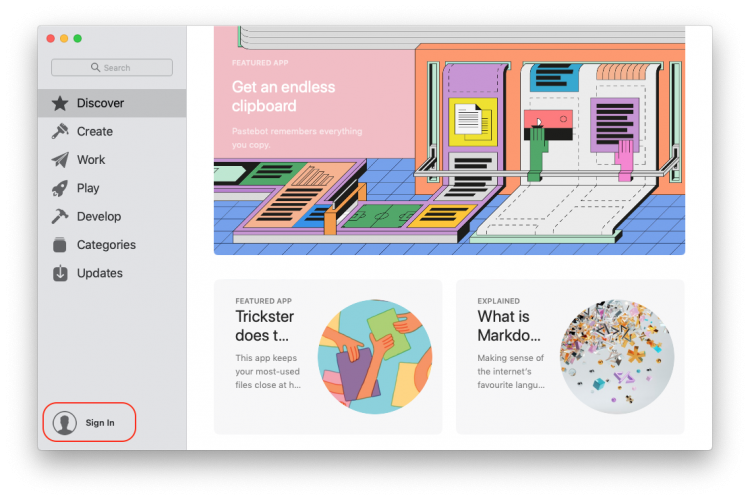
Task: Click the Sign In button
Action: (x=89, y=422)
